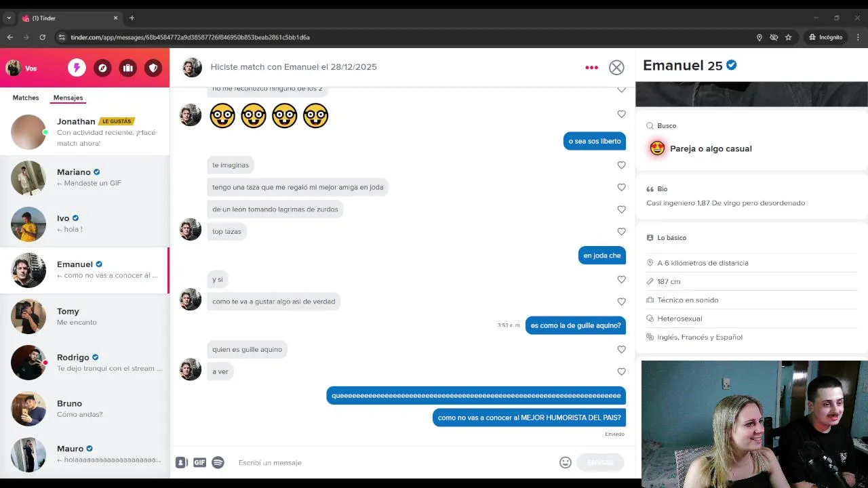This screenshot has width=868, height=488.
Task: Switch to the Matches tab
Action: [x=26, y=98]
